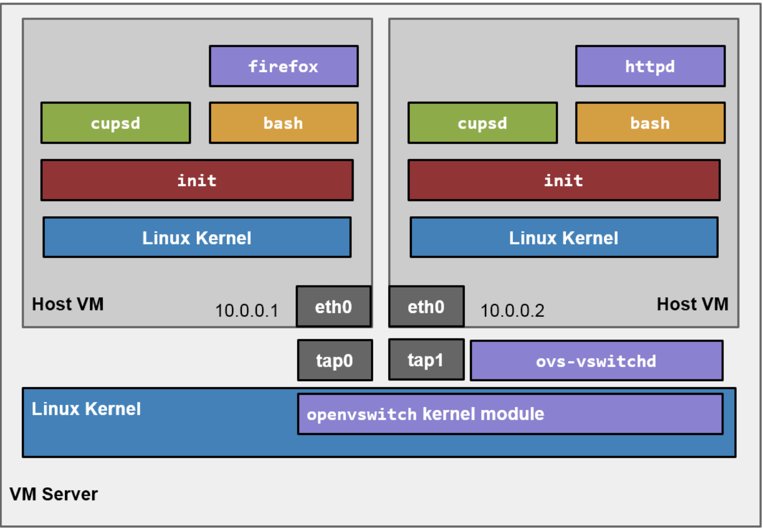
Task: Select the left VM's Linux Kernel box
Action: (197, 238)
